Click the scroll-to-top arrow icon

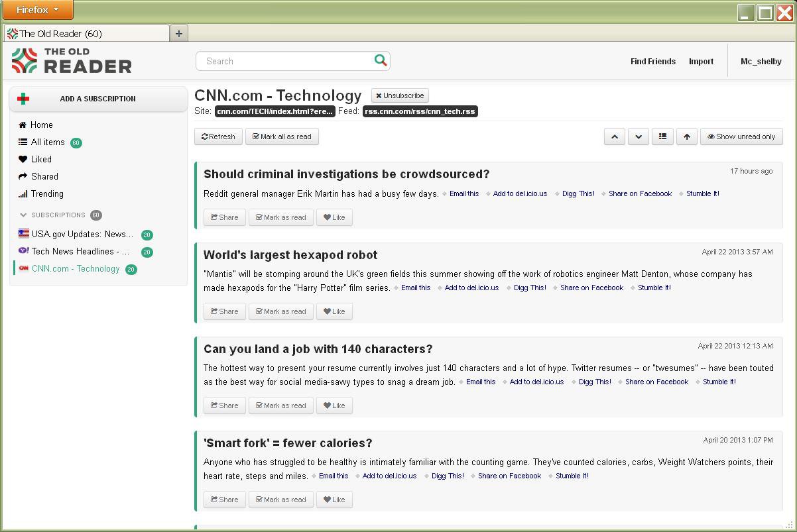click(x=687, y=136)
